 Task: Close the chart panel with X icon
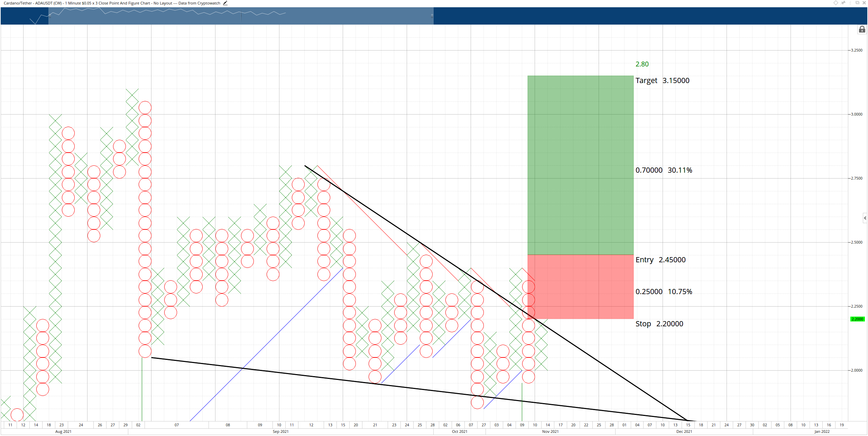click(x=864, y=3)
